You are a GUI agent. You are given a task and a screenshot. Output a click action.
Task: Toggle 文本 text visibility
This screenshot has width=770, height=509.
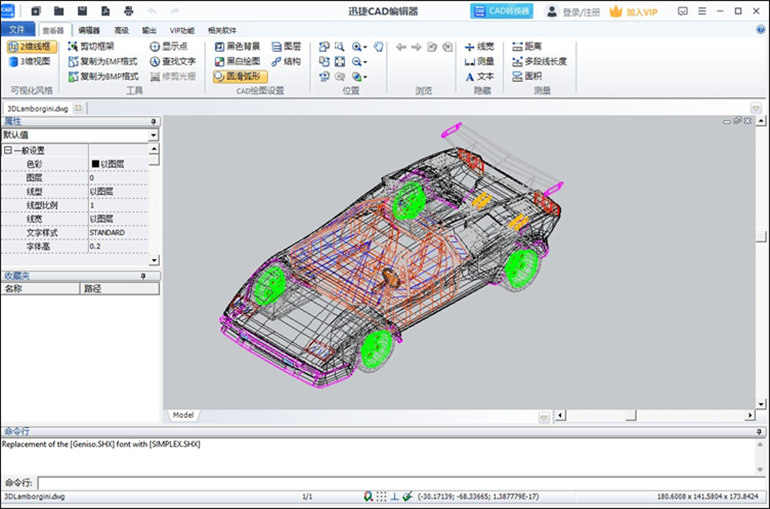479,77
